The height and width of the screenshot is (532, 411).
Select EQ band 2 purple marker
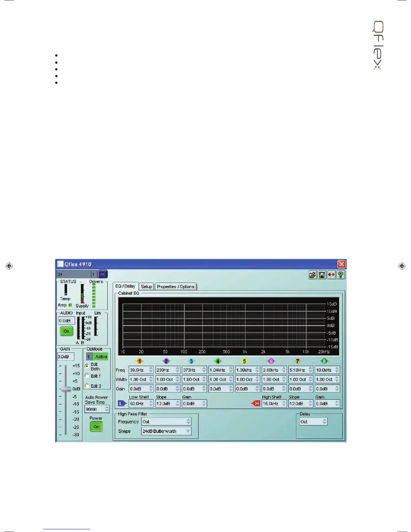click(x=166, y=361)
